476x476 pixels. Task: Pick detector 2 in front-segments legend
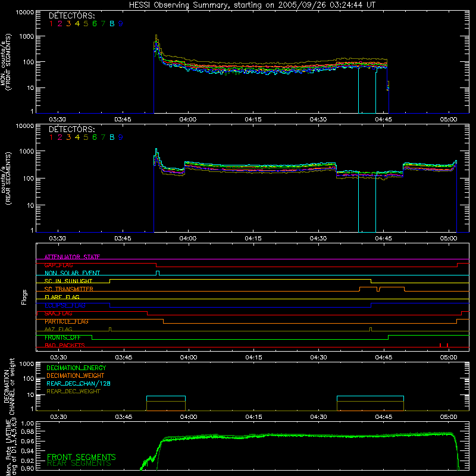click(60, 24)
